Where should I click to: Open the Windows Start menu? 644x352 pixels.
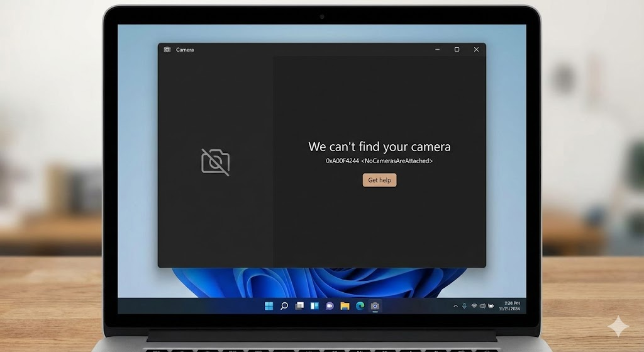tap(269, 306)
